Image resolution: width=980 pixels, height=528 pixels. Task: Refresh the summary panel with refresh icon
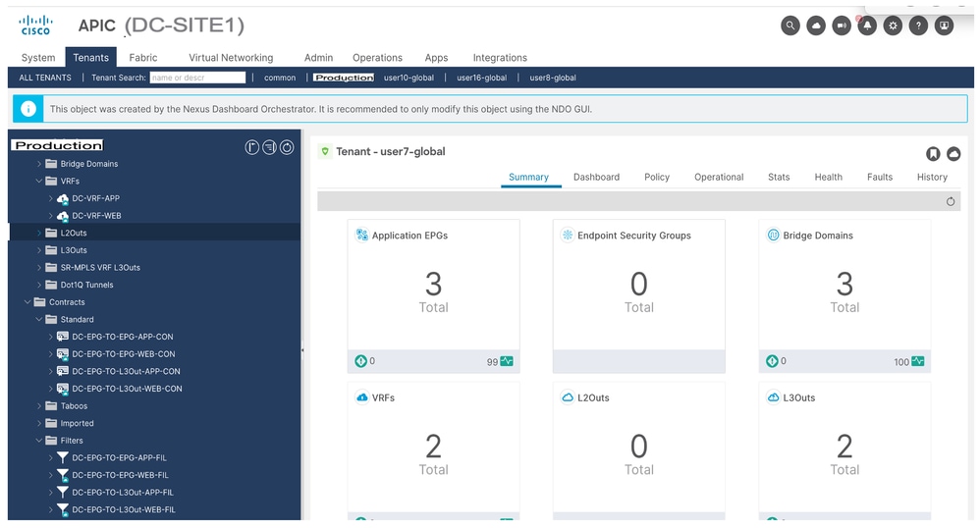point(951,201)
